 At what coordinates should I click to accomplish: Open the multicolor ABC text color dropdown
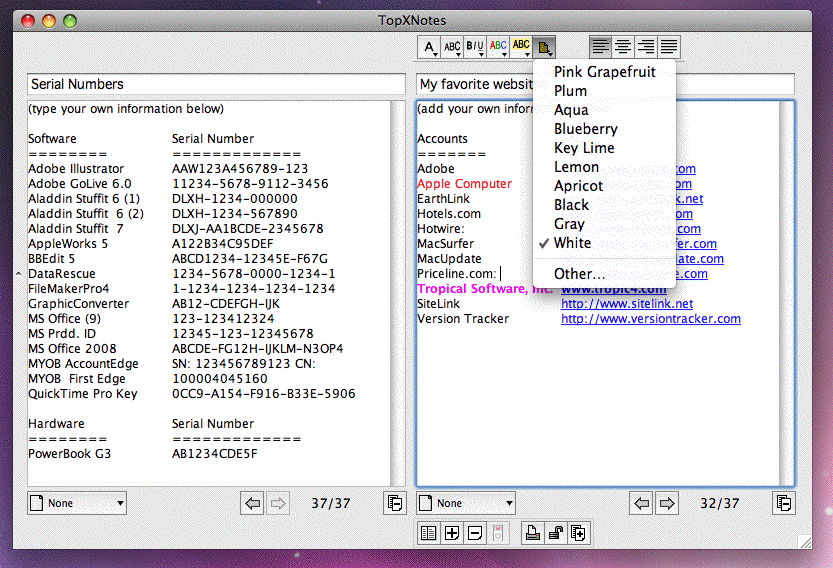(x=498, y=47)
